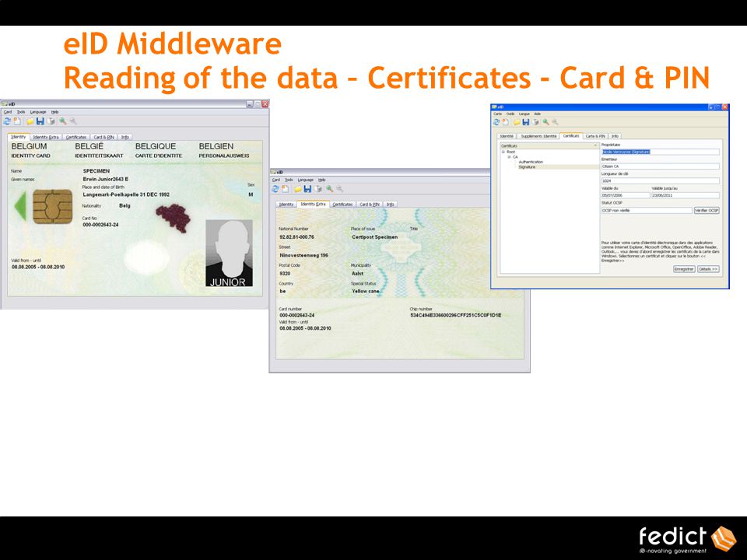The height and width of the screenshot is (560, 747).
Task: Click the new document icon in the French Certificats window
Action: [506, 122]
